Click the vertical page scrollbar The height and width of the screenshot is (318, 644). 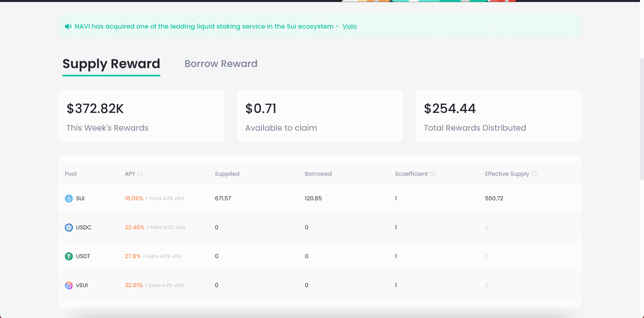(x=642, y=119)
